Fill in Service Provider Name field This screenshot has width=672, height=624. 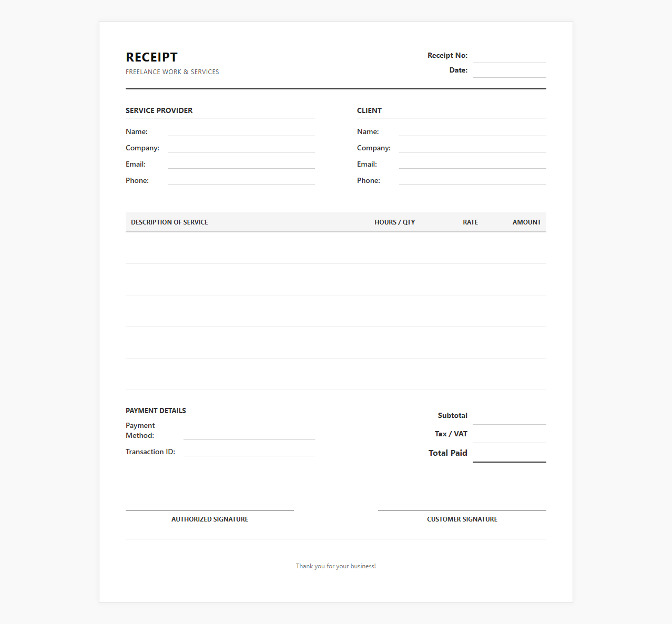coord(241,131)
